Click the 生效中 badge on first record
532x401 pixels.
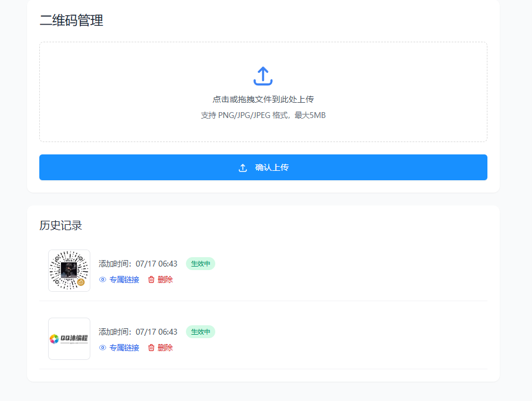pyautogui.click(x=201, y=264)
